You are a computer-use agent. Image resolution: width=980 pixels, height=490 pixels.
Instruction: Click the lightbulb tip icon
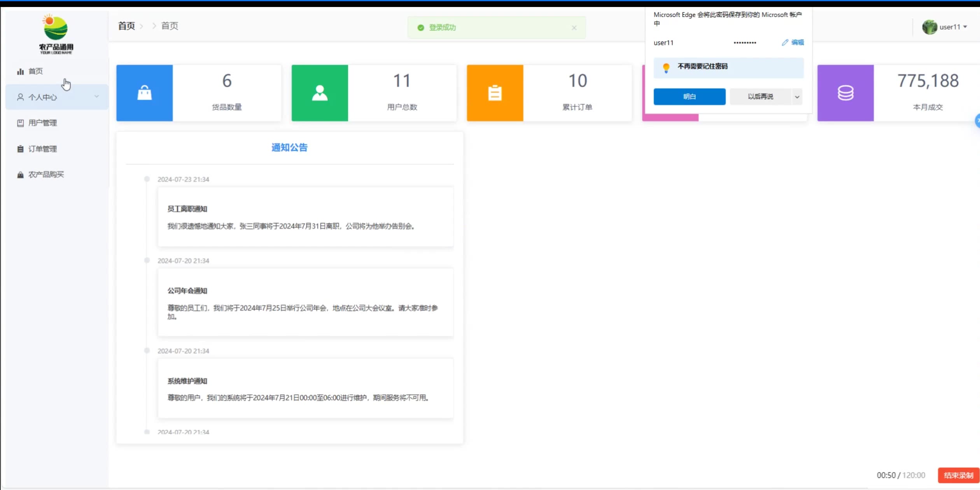coord(666,68)
